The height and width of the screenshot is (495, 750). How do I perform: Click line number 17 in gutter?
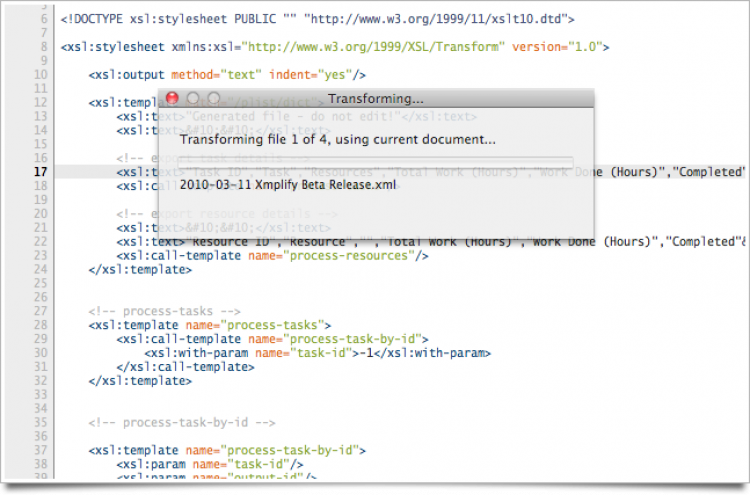41,172
